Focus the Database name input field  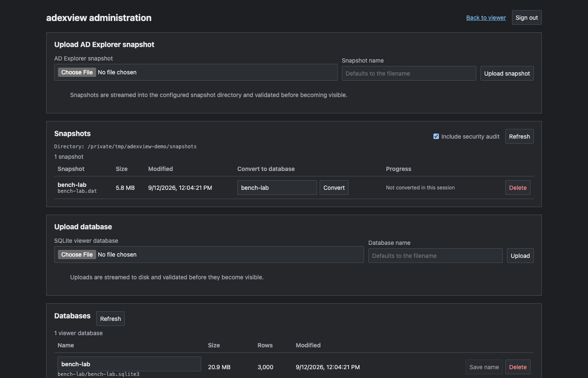pos(436,256)
